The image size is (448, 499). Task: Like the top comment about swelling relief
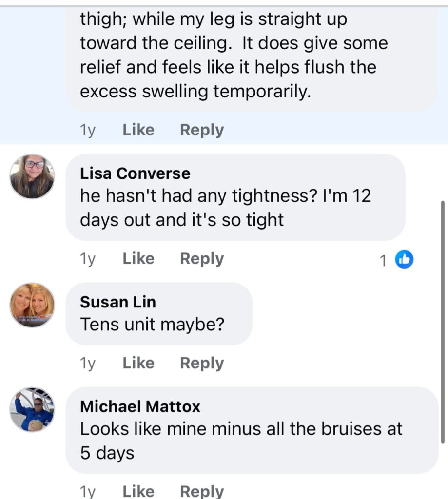coord(138,130)
